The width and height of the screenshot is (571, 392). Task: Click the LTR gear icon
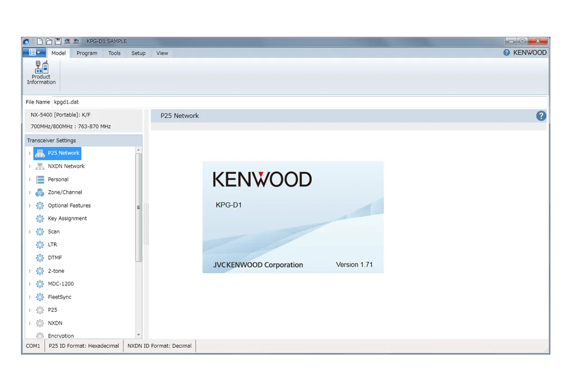[40, 245]
